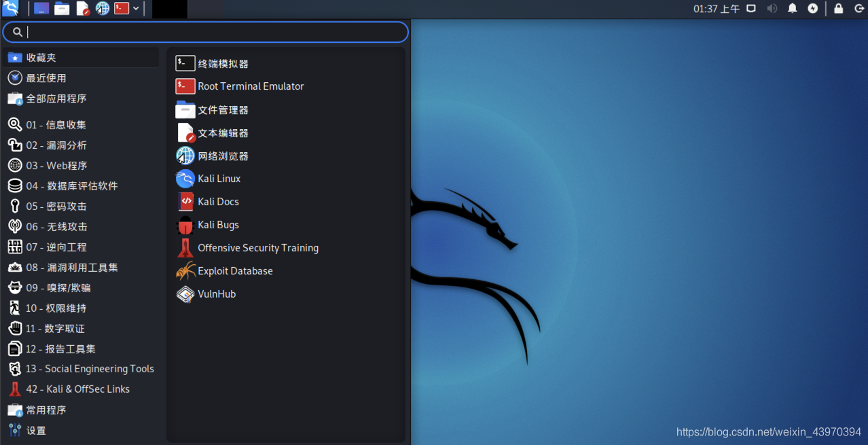Click the log out icon in the panel

point(858,9)
